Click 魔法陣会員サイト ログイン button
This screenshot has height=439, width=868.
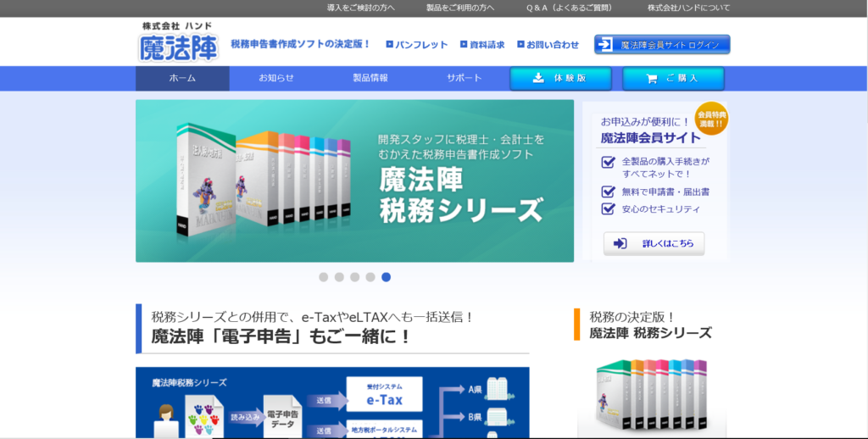pyautogui.click(x=662, y=45)
